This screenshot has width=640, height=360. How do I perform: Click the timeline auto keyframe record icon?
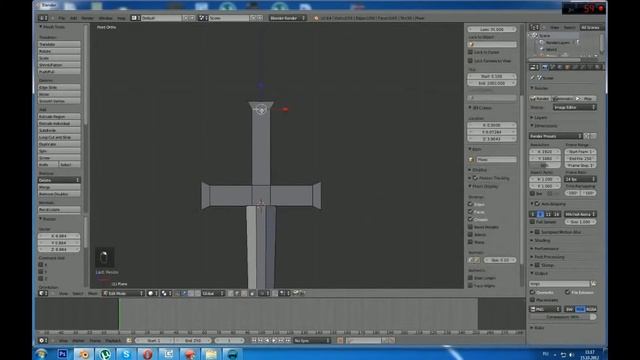pyautogui.click(x=340, y=340)
